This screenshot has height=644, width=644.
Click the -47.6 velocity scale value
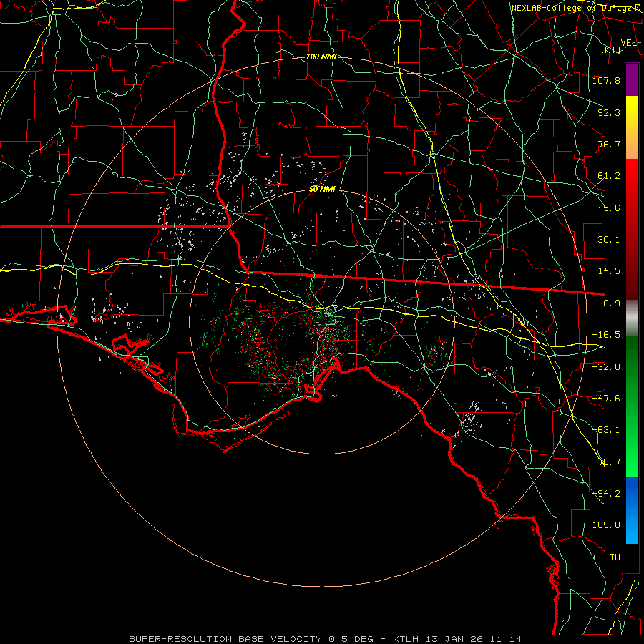[606, 399]
